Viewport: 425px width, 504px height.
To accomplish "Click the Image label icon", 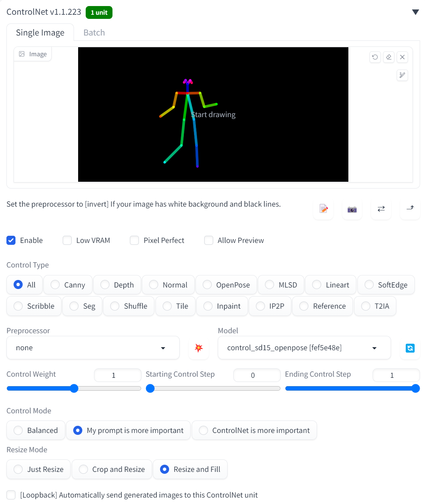I will point(22,54).
